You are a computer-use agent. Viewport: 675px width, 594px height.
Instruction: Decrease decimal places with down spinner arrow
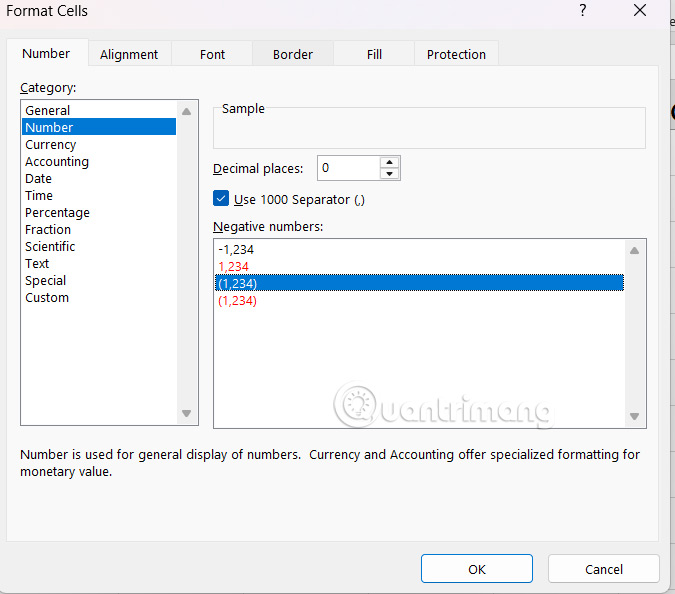point(389,174)
